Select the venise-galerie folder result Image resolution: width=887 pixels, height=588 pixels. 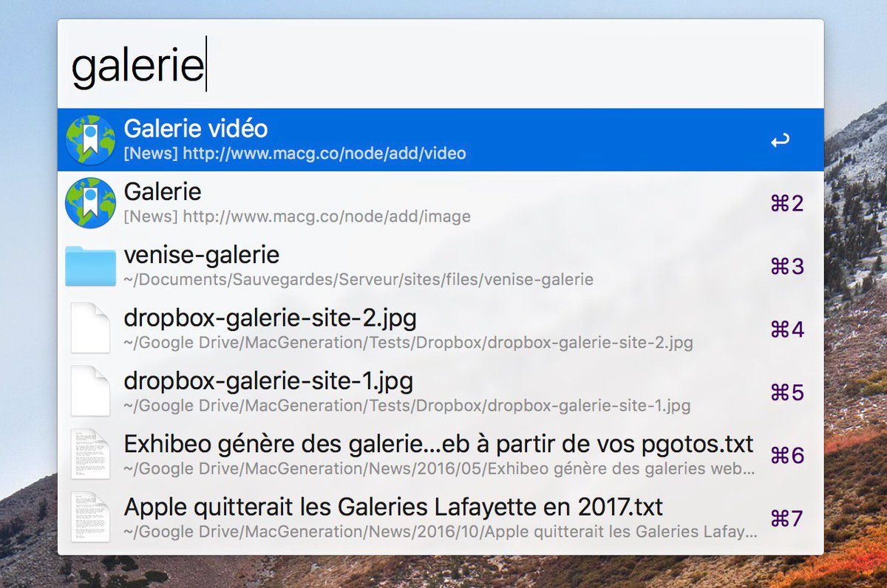441,266
